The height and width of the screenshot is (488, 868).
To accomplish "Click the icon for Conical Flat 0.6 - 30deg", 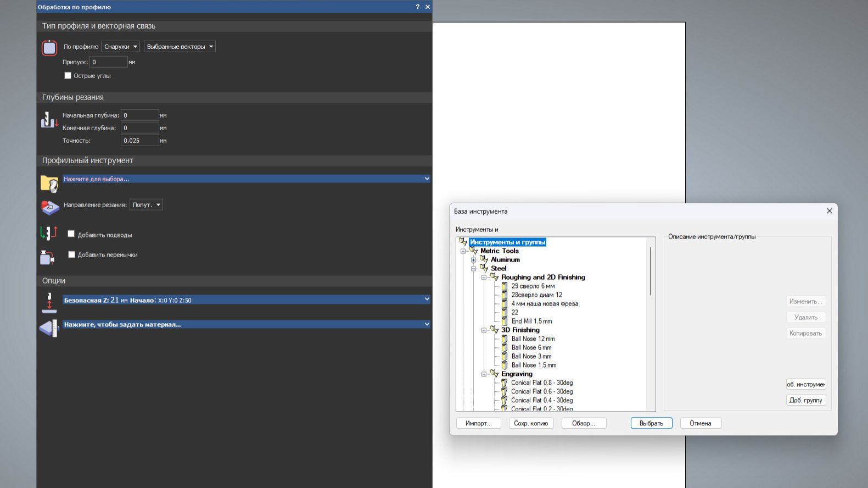I will pos(505,391).
